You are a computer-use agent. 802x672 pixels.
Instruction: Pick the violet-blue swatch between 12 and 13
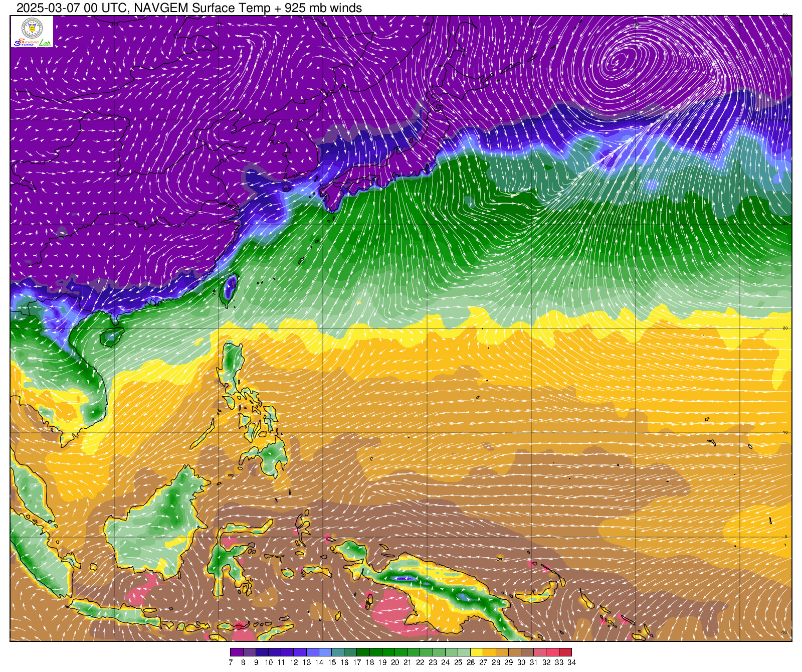[300, 652]
